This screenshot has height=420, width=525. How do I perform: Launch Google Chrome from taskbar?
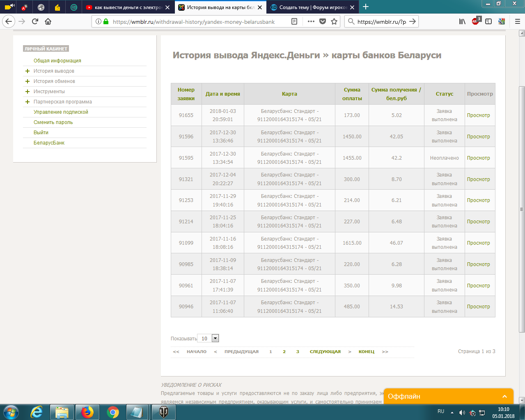click(x=113, y=412)
